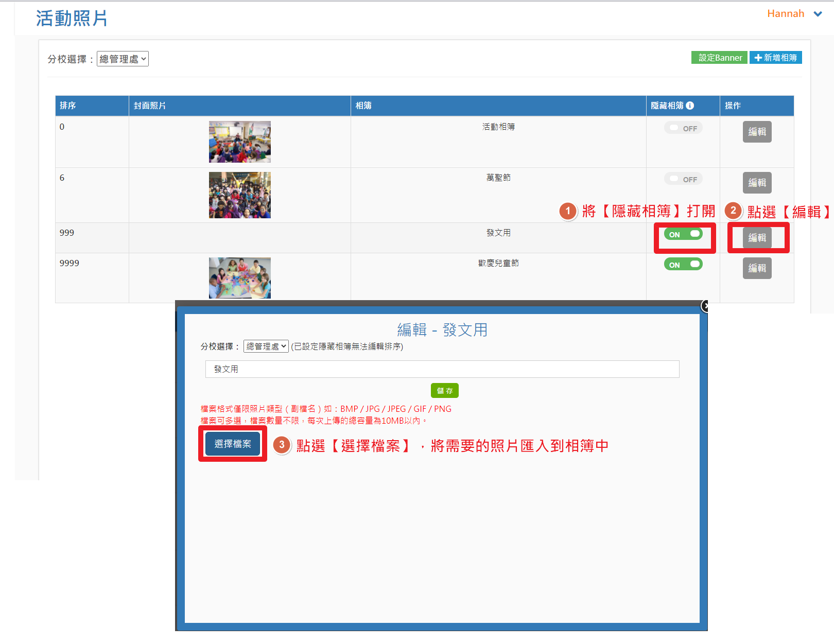Image resolution: width=834 pixels, height=644 pixels.
Task: Click the 新增相簿 plus button
Action: tap(775, 58)
